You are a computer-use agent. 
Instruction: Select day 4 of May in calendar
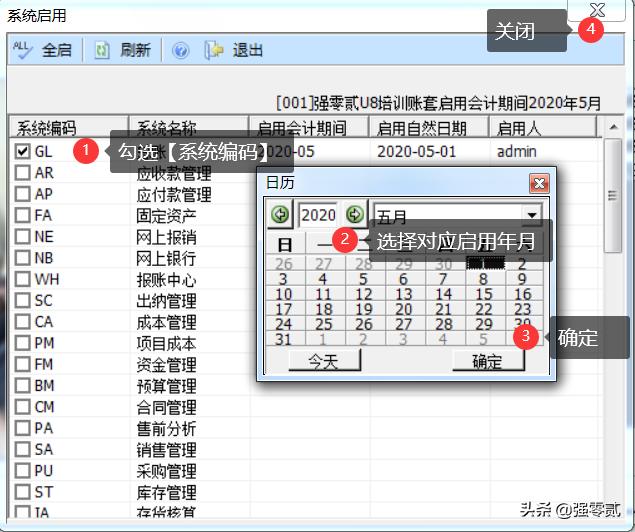point(324,279)
